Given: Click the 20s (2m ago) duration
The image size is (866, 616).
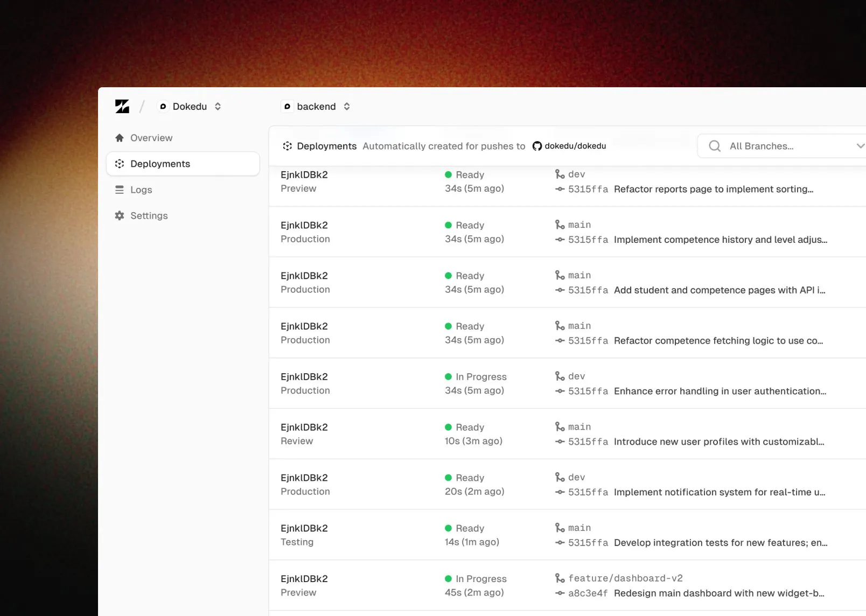Looking at the screenshot, I should (474, 492).
